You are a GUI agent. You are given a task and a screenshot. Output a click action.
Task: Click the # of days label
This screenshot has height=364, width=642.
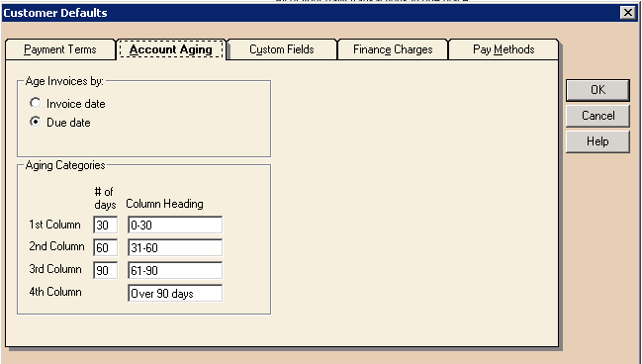click(x=105, y=198)
